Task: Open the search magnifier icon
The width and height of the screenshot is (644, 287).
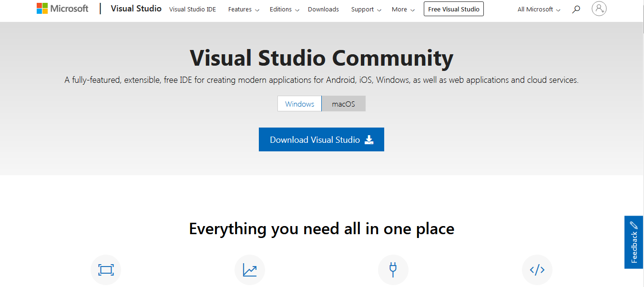Action: (x=576, y=9)
